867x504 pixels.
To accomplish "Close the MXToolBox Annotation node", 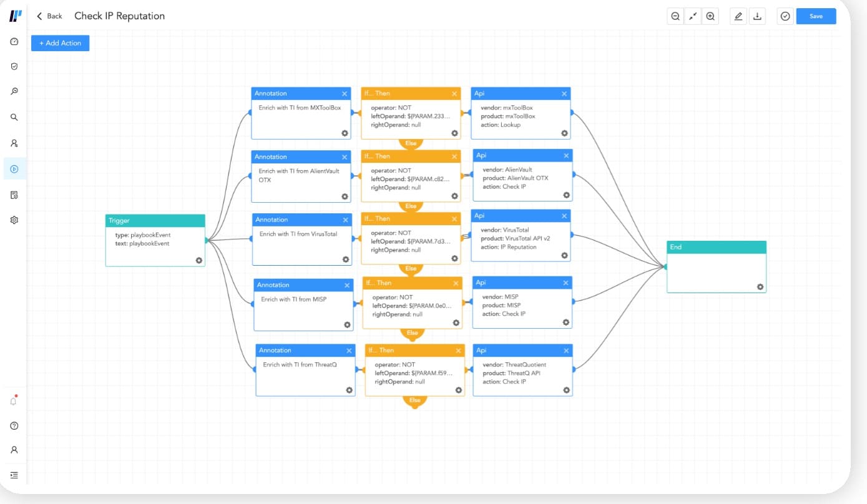I will coord(345,94).
